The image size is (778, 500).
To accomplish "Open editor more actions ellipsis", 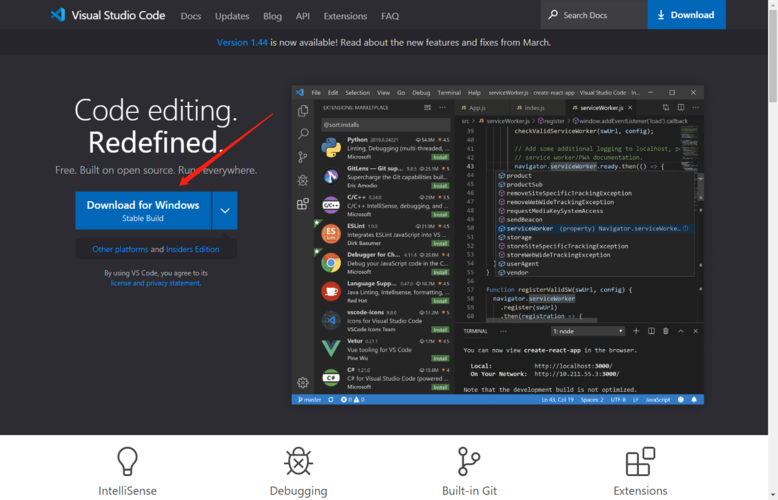I will coord(696,107).
